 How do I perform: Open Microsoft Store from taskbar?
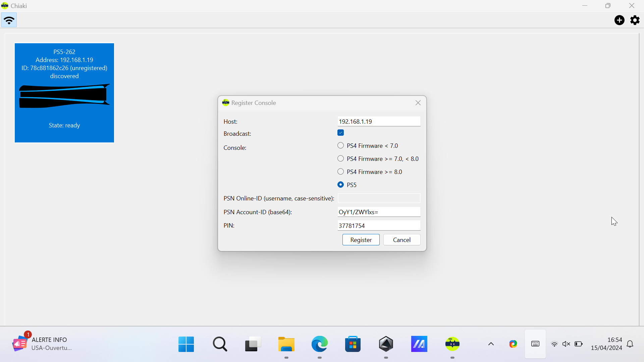pos(353,344)
